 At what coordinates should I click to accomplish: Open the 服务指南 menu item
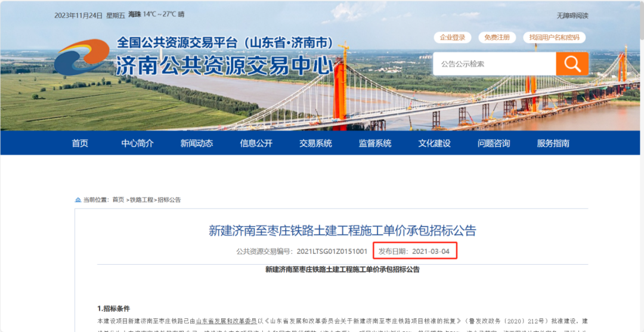click(553, 143)
